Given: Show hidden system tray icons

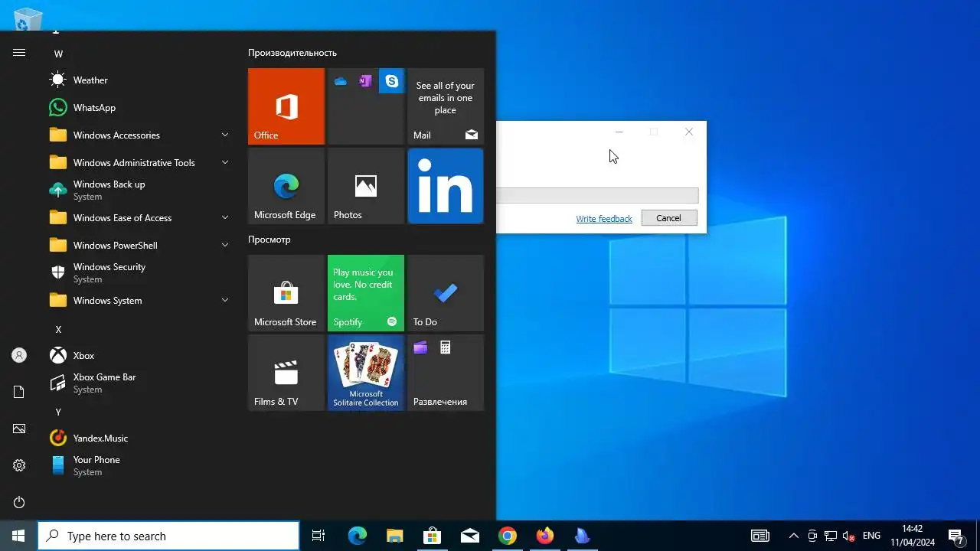Looking at the screenshot, I should (793, 536).
